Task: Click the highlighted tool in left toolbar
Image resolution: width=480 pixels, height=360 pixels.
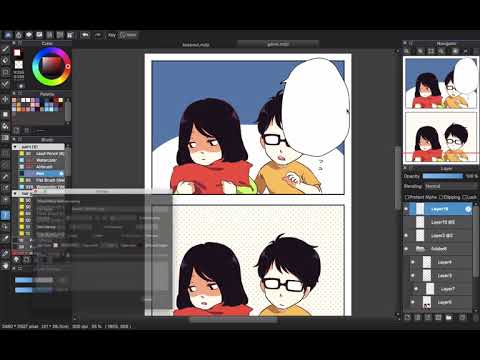Action: click(5, 215)
